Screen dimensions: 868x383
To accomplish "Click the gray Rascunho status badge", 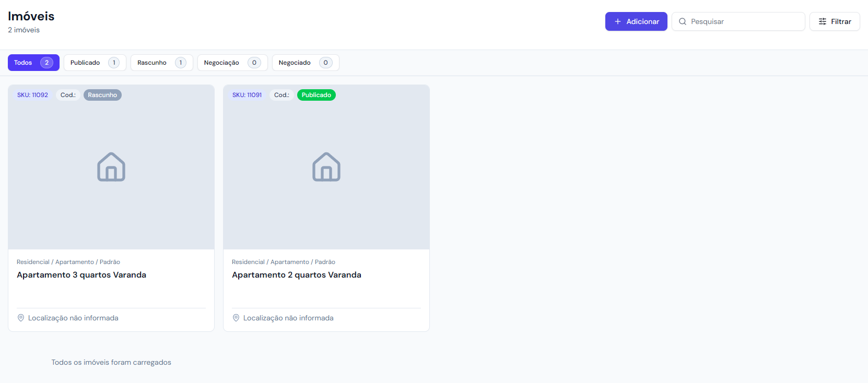I will [x=102, y=95].
